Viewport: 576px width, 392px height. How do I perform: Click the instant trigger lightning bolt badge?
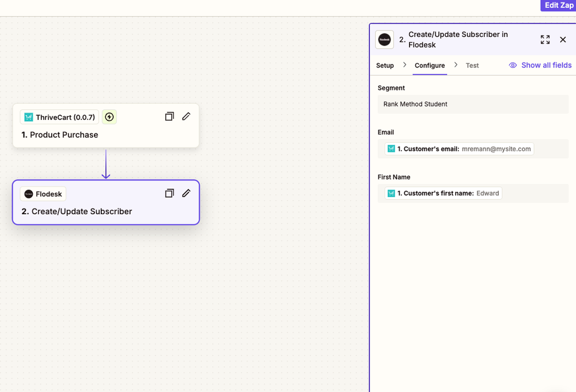pyautogui.click(x=109, y=117)
